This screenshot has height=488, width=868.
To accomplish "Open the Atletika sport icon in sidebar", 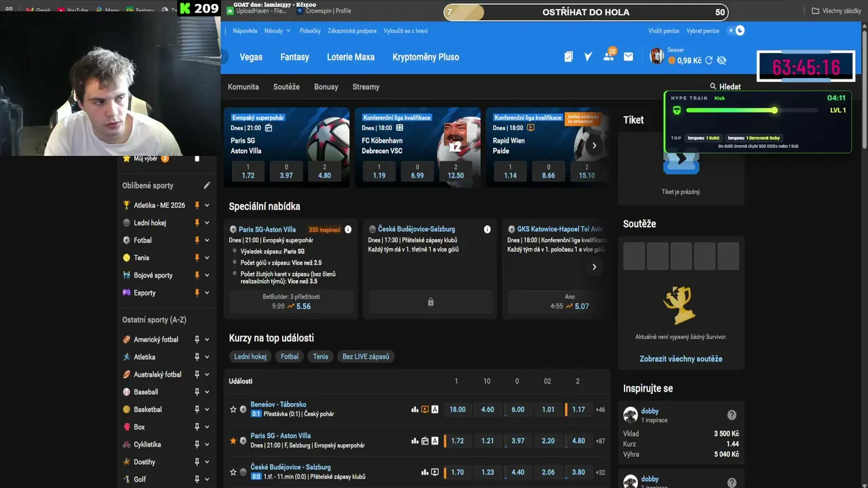I will [x=127, y=357].
